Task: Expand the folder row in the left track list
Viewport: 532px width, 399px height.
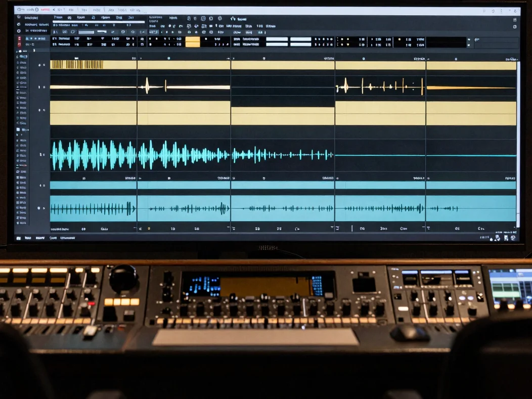Action: coord(22,129)
